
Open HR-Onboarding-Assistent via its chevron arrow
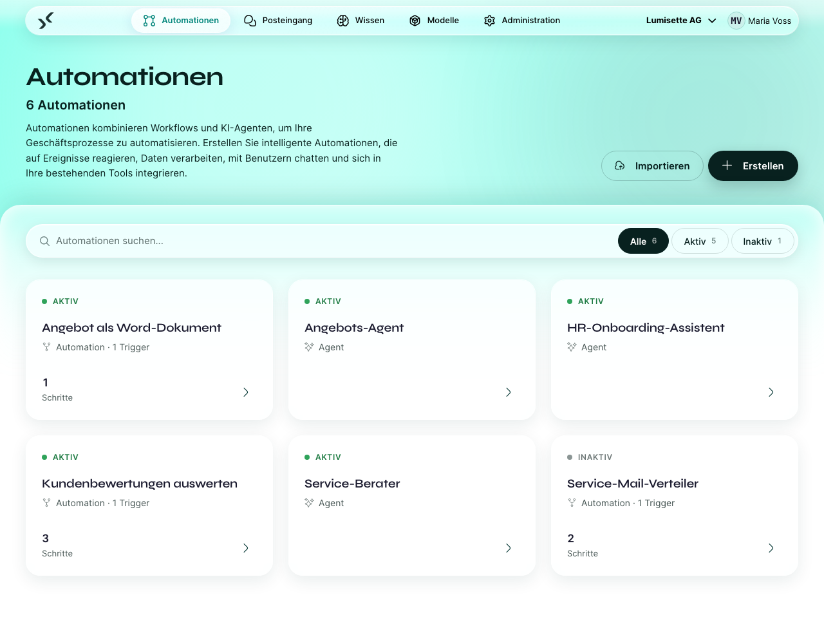click(x=771, y=392)
